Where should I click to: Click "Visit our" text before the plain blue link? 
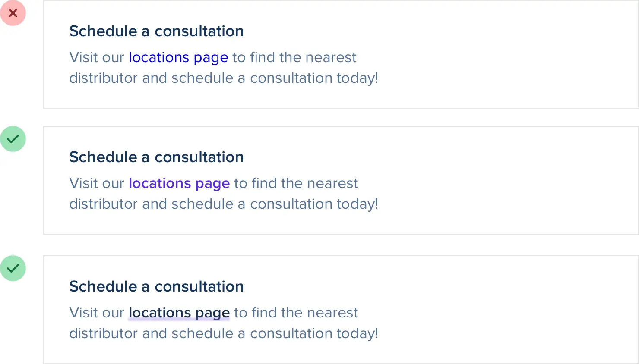tap(97, 57)
